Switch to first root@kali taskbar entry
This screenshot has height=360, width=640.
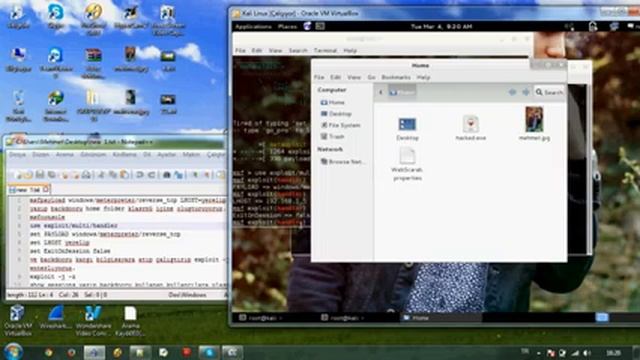[x=260, y=318]
